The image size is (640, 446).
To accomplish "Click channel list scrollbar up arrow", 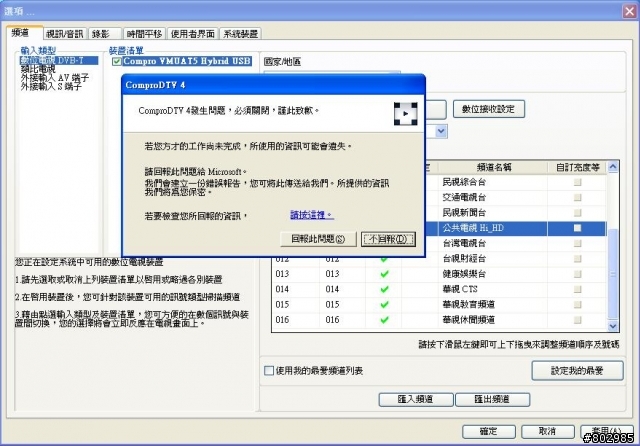I will pos(613,166).
